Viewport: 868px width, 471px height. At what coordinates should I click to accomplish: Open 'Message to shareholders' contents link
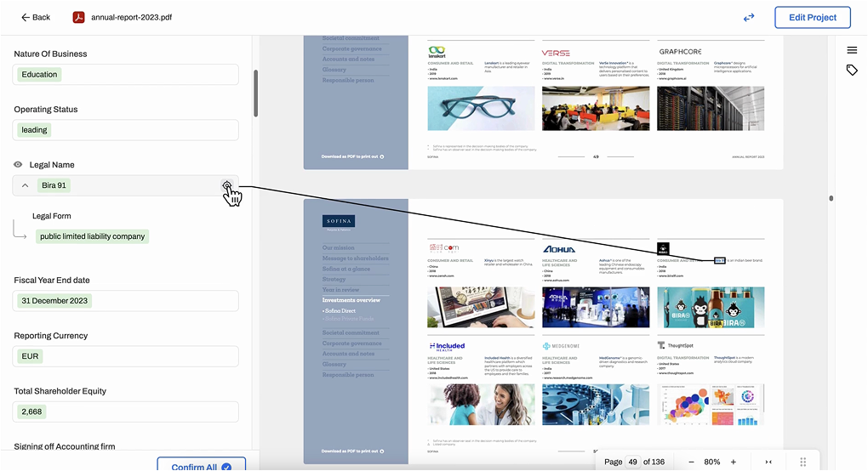[356, 258]
